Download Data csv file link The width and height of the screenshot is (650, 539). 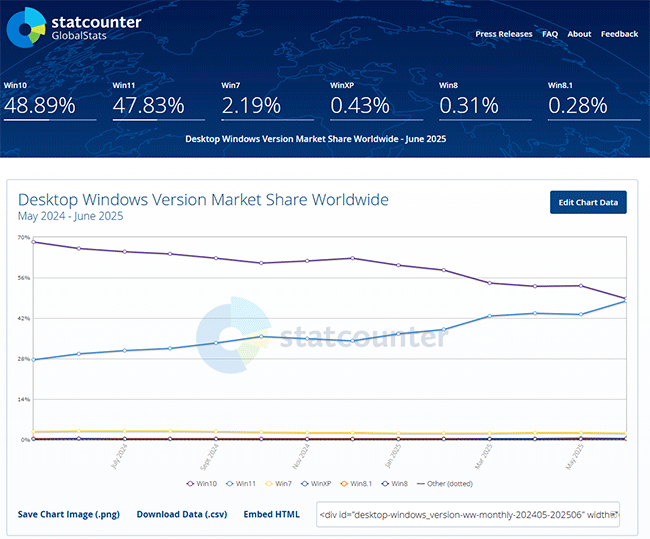(x=182, y=514)
